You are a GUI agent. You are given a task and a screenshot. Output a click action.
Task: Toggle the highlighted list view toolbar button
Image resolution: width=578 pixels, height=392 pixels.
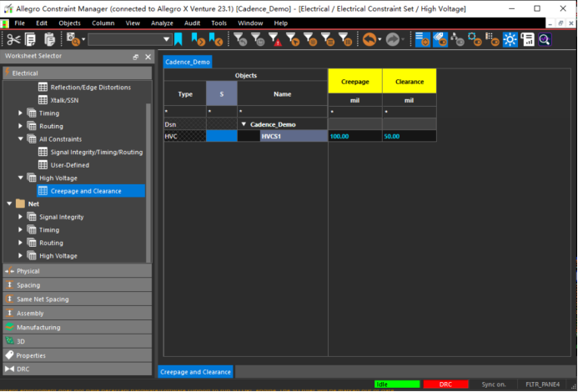(422, 39)
